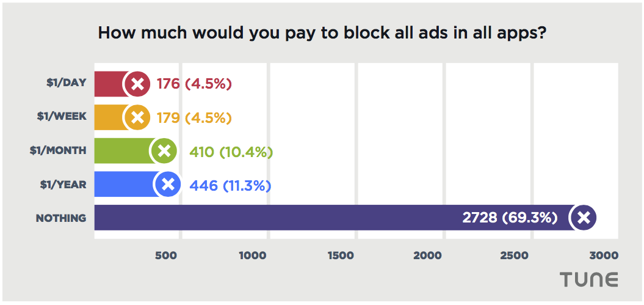The height and width of the screenshot is (305, 644).
Task: Click the 410 (10.4%) value label
Action: [230, 152]
